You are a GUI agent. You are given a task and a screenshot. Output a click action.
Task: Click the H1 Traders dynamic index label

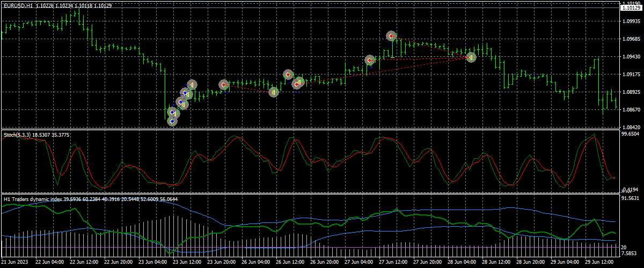pyautogui.click(x=32, y=199)
